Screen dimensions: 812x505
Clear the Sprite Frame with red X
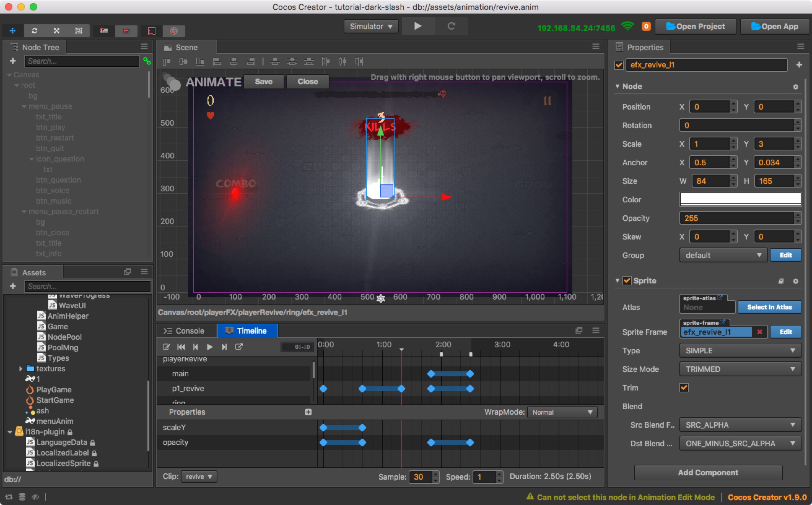(760, 332)
